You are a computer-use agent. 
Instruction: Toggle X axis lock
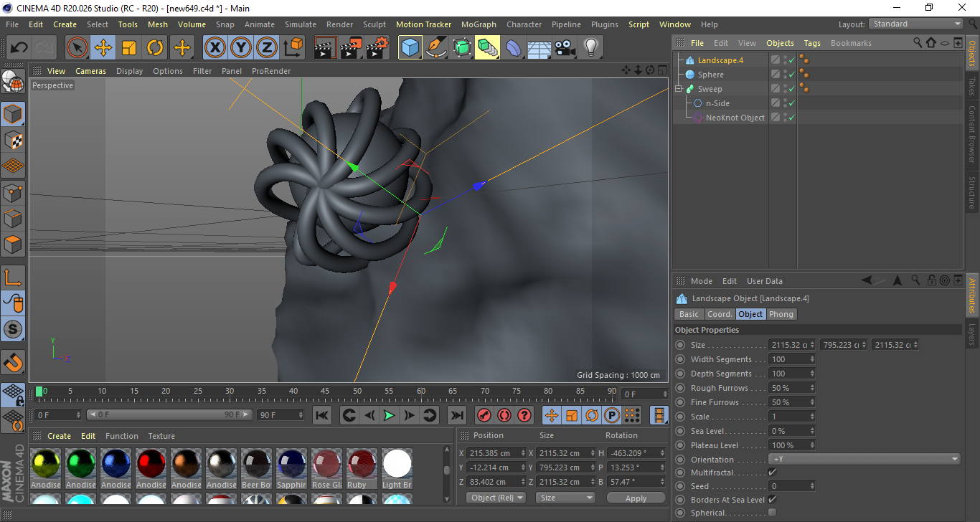click(x=215, y=48)
